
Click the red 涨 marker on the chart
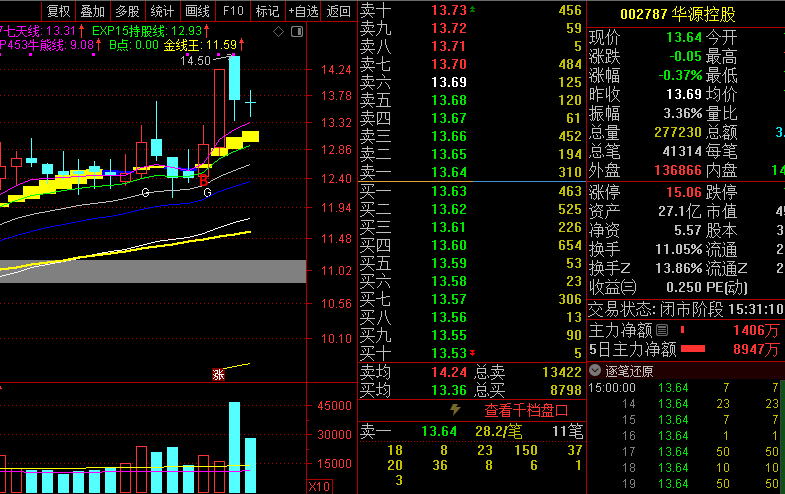point(218,374)
